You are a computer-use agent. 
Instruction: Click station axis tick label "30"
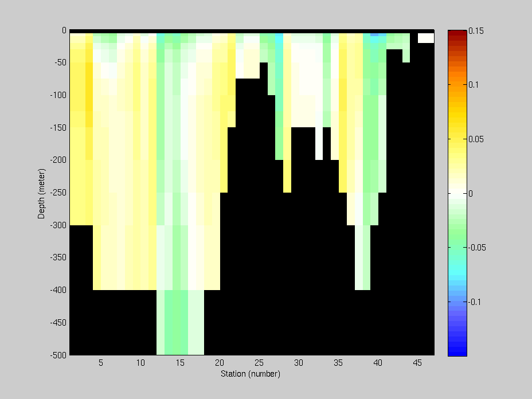299,363
